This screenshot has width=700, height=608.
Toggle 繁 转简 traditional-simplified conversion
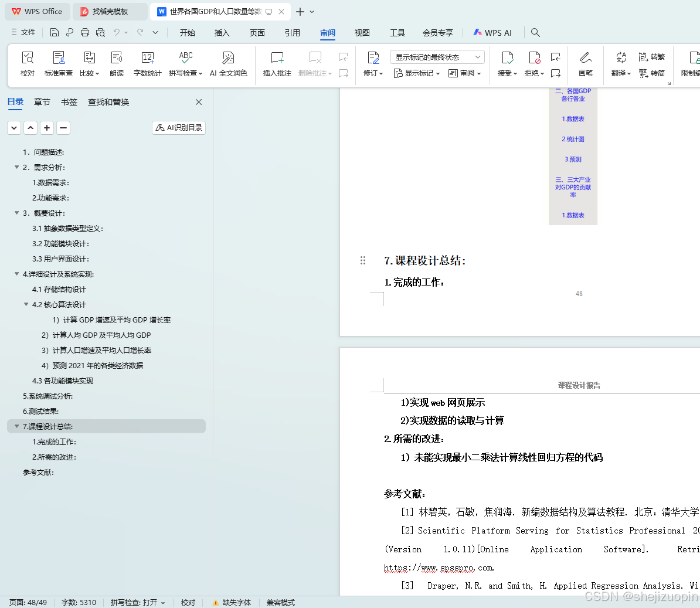click(653, 73)
